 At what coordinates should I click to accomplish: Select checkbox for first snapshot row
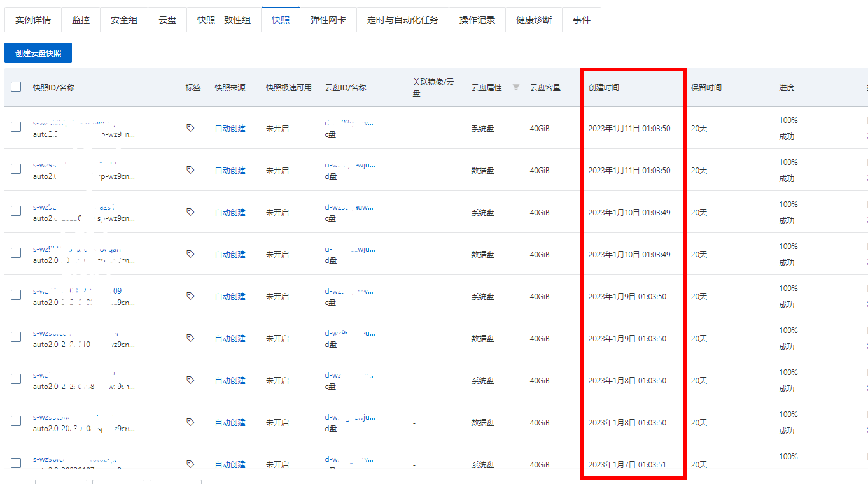point(16,127)
